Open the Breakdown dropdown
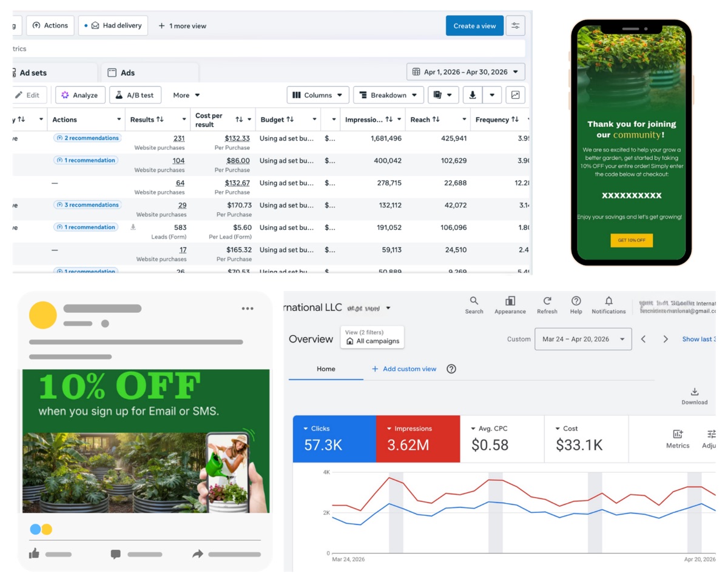The height and width of the screenshot is (582, 728). [x=388, y=95]
